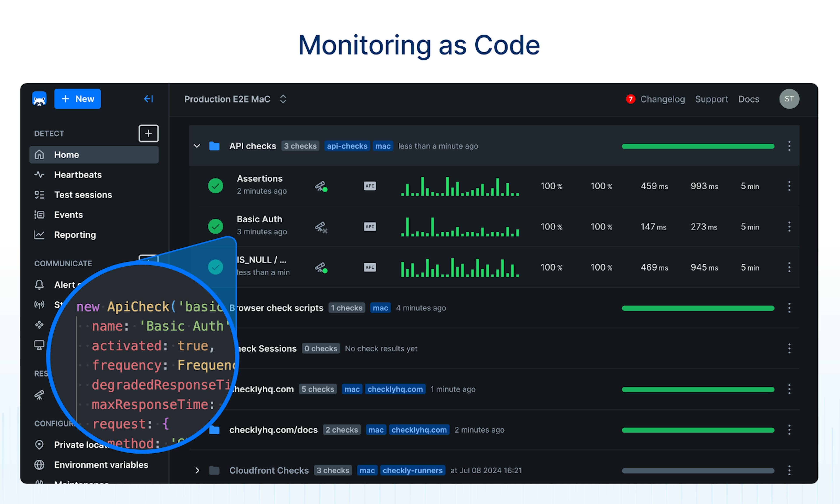Collapse the sidebar with arrow icon
Viewport: 840px width, 504px height.
[x=149, y=99]
